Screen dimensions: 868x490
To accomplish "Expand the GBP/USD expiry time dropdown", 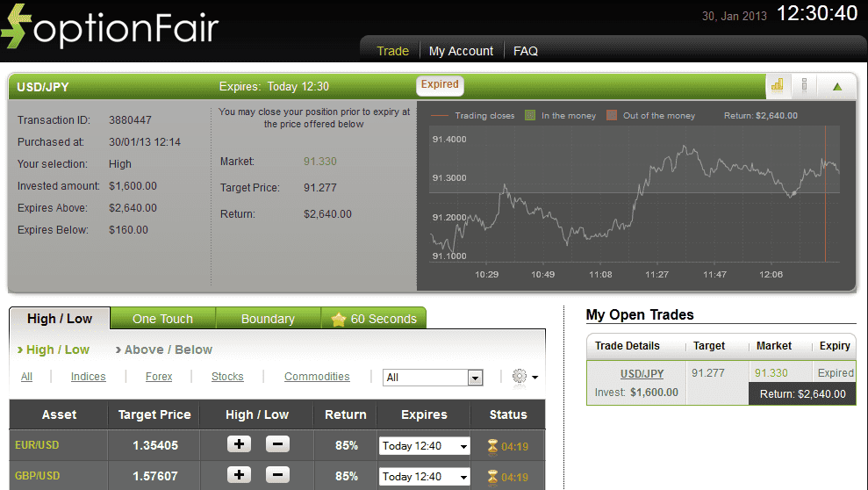I will [424, 476].
